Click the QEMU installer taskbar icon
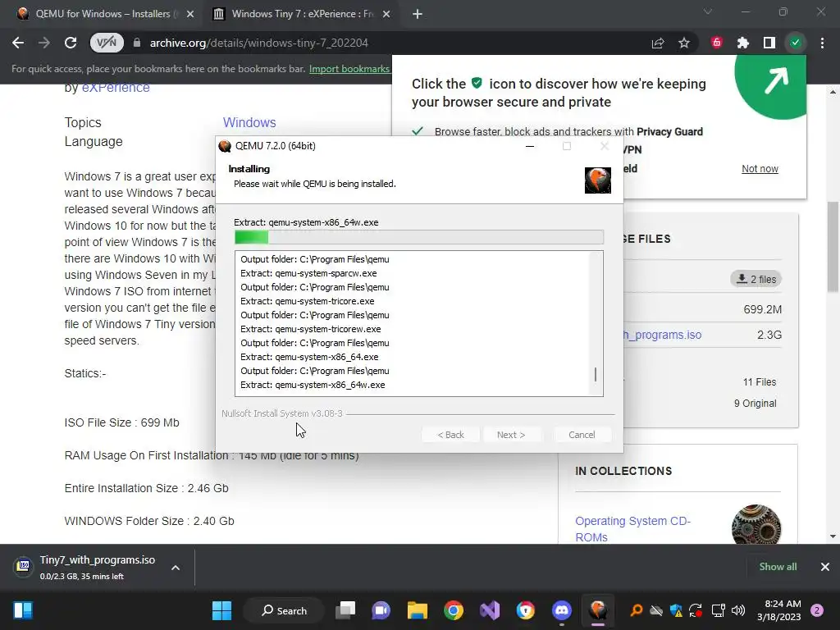The image size is (840, 630). click(x=598, y=610)
